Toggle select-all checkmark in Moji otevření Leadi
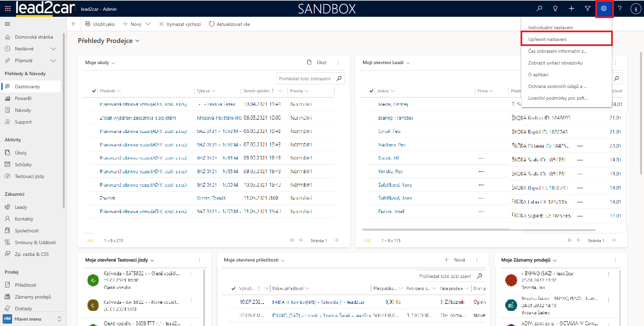644x326 pixels. [x=371, y=91]
